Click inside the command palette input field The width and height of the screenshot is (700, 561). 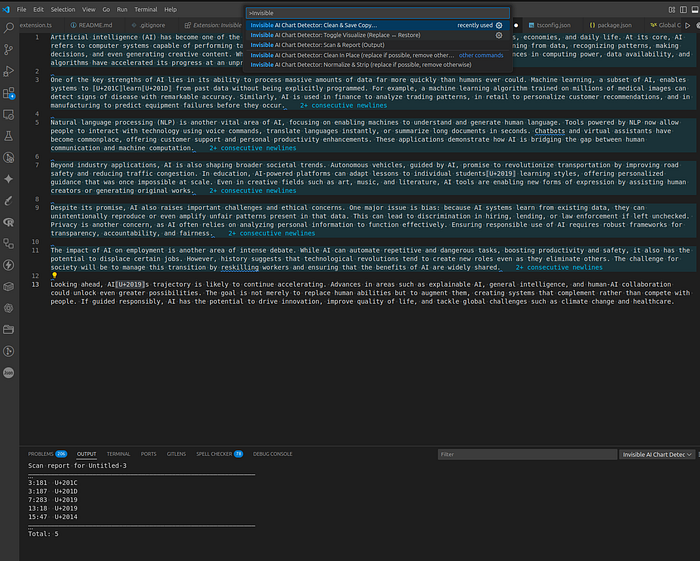pos(378,13)
